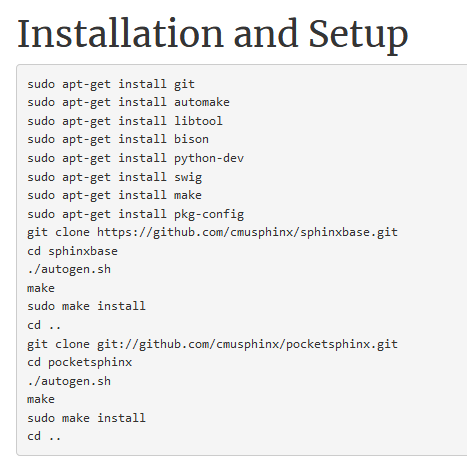Click the first 'cd ..' line
The width and height of the screenshot is (467, 465).
pyautogui.click(x=44, y=325)
